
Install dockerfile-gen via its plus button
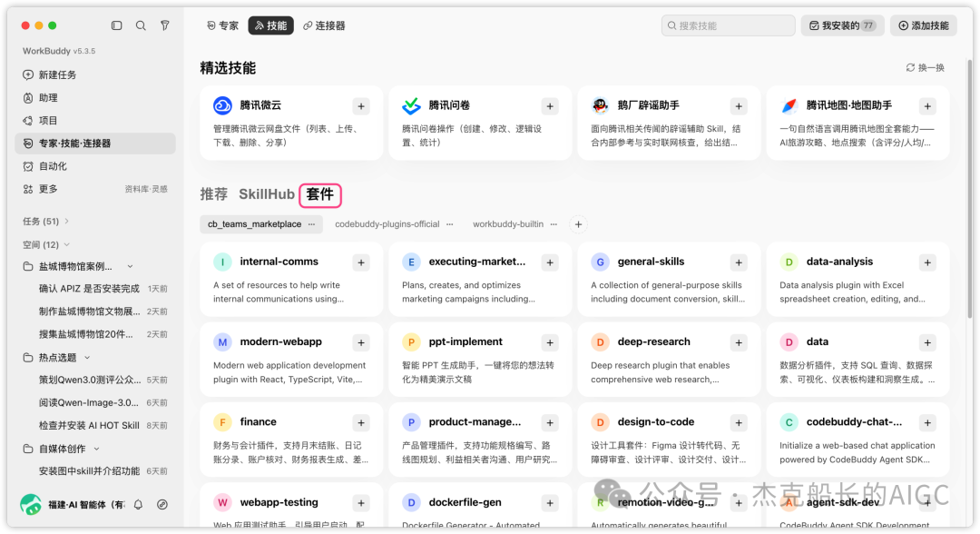coord(550,503)
